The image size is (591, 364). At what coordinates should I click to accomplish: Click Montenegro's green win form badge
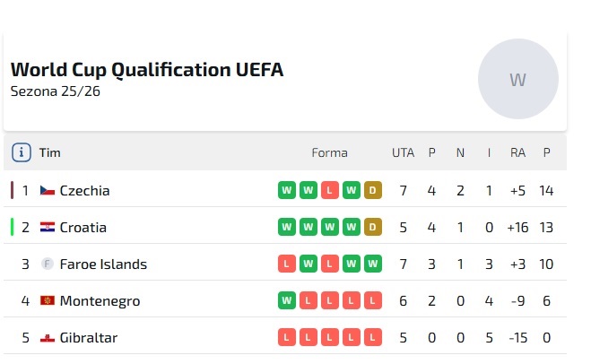coord(287,301)
